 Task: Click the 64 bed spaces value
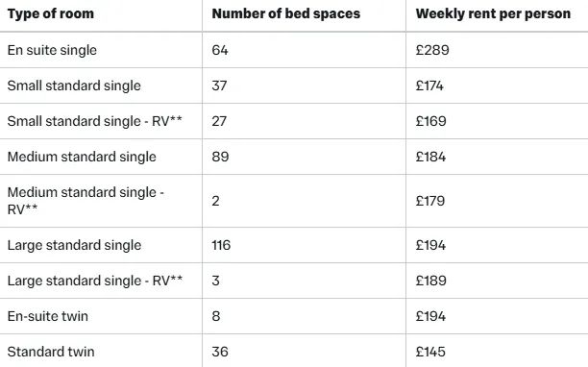(220, 50)
